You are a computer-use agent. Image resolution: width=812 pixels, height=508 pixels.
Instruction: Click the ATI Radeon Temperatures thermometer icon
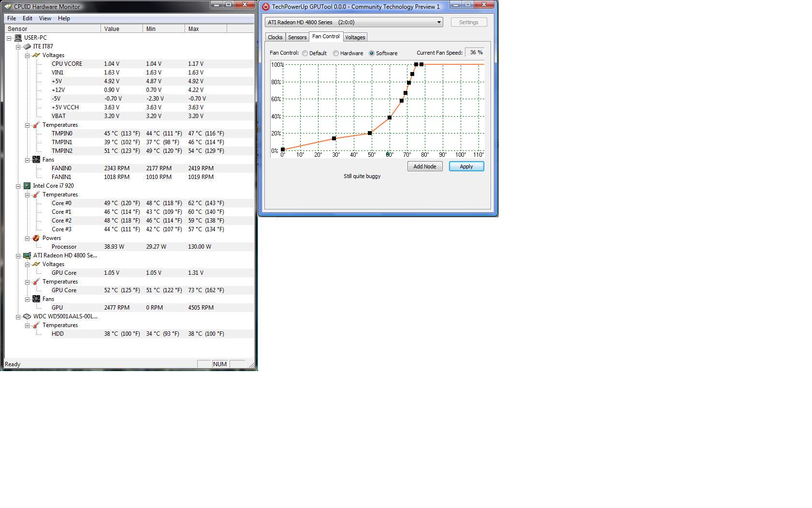click(36, 282)
